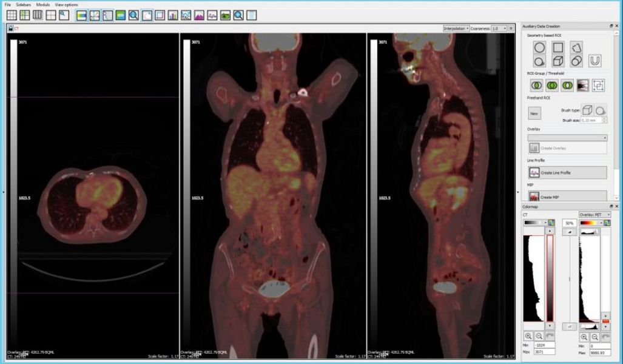This screenshot has height=364, width=623.
Task: Zoom out on the PET overlay histogram
Action: (595, 336)
